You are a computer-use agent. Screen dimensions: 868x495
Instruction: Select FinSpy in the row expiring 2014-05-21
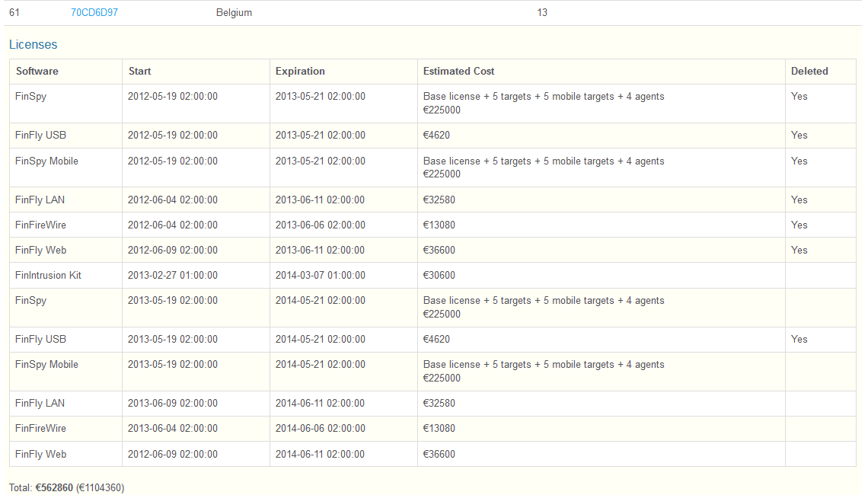point(30,301)
